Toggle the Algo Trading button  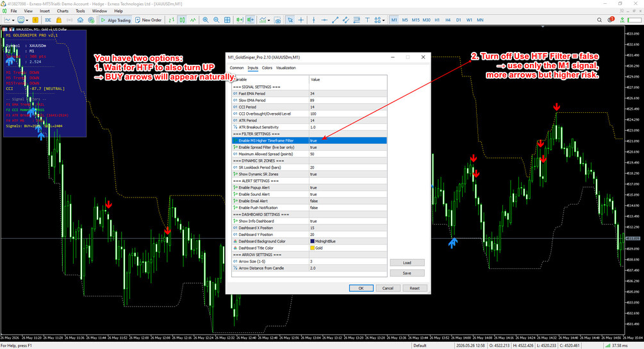(x=115, y=20)
